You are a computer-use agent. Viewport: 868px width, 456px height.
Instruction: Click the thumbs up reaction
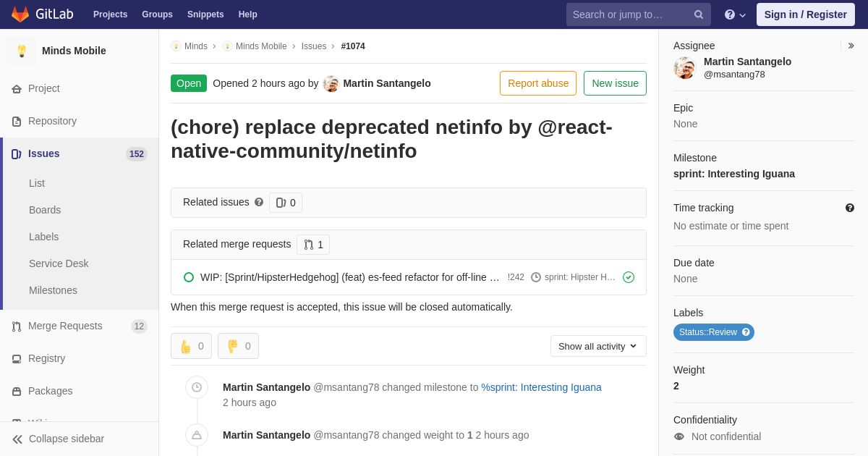point(191,346)
